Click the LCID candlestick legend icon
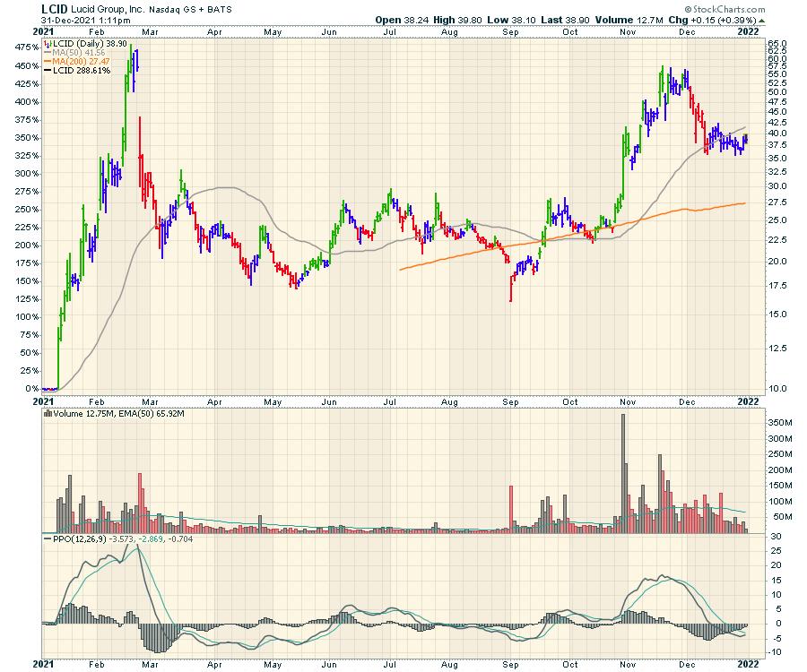807x672 pixels. point(47,42)
